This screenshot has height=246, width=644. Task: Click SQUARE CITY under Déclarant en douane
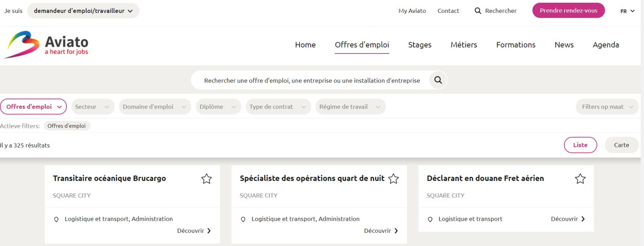(x=446, y=196)
